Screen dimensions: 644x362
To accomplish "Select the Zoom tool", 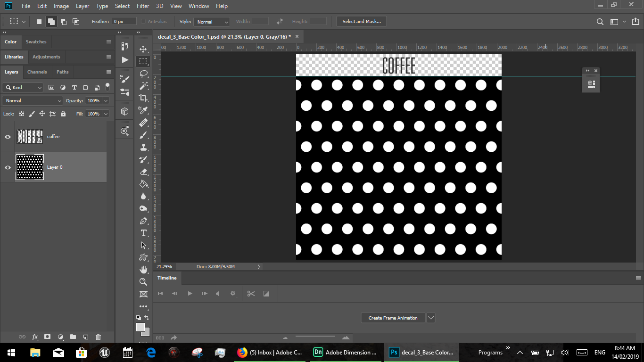I will (x=143, y=282).
